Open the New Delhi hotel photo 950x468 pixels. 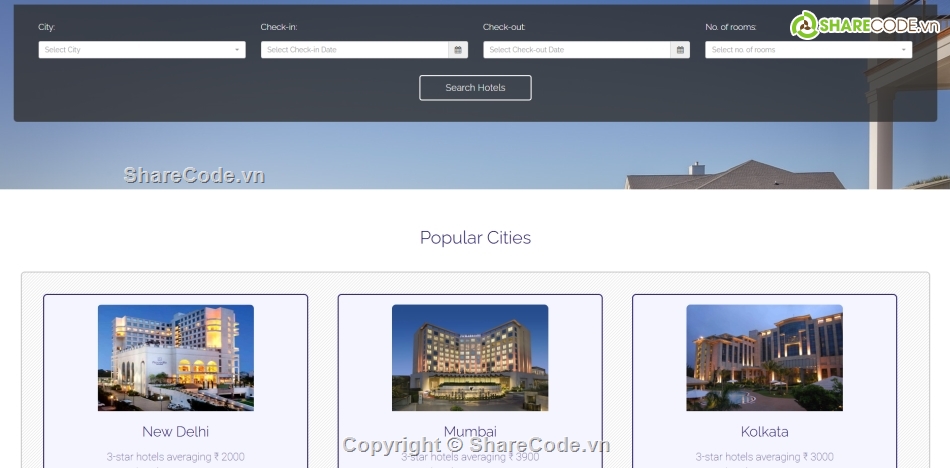click(x=176, y=358)
